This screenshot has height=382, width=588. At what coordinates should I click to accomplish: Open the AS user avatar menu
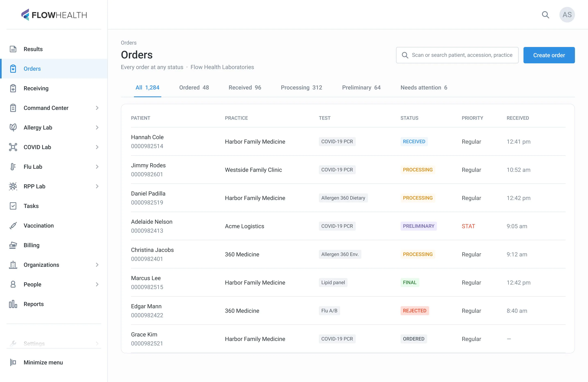pos(567,15)
